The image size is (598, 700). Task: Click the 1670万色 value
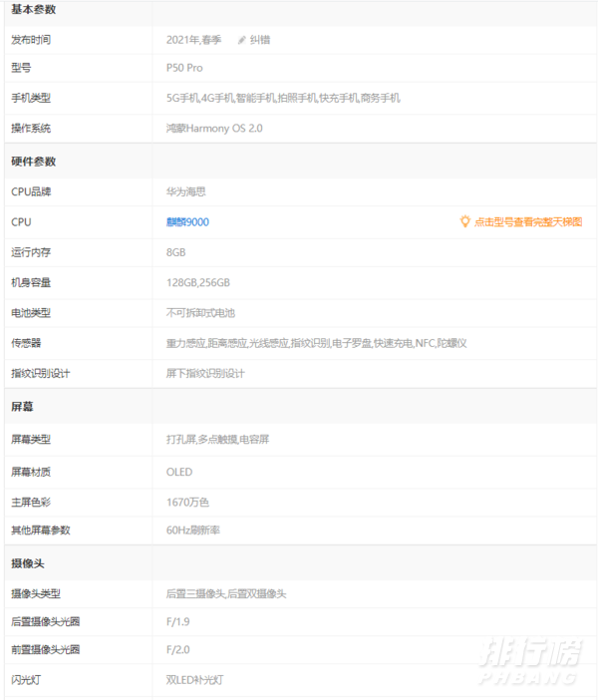pos(187,503)
